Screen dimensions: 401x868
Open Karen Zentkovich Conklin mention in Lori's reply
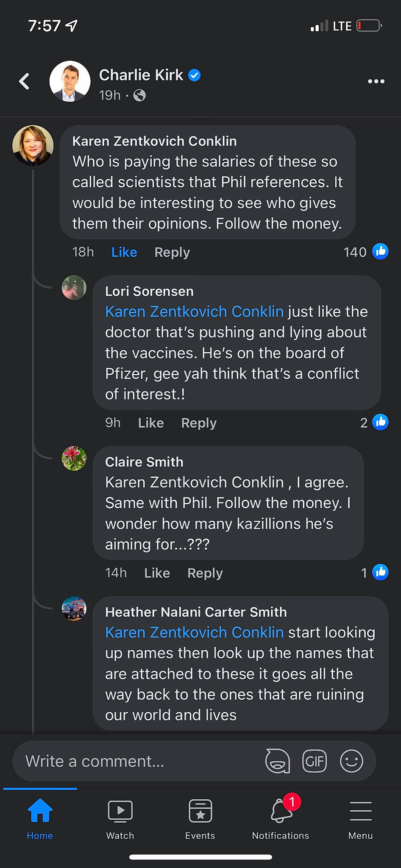194,312
